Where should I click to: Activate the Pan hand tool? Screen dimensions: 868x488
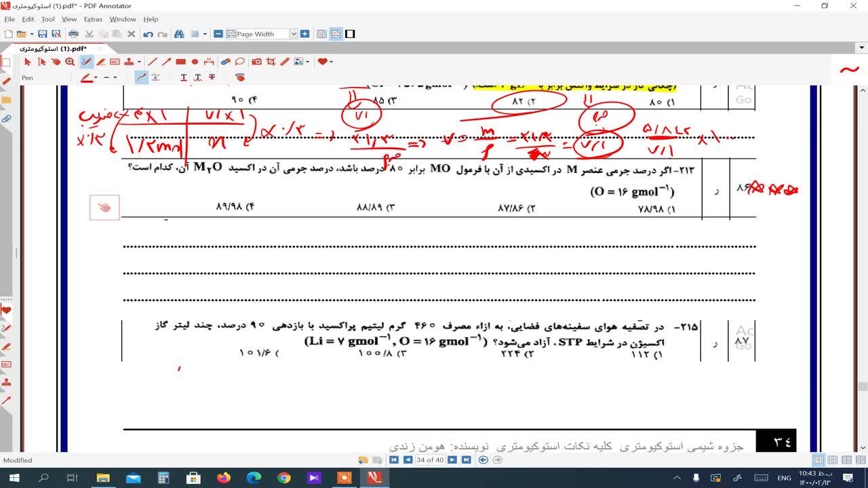point(56,62)
